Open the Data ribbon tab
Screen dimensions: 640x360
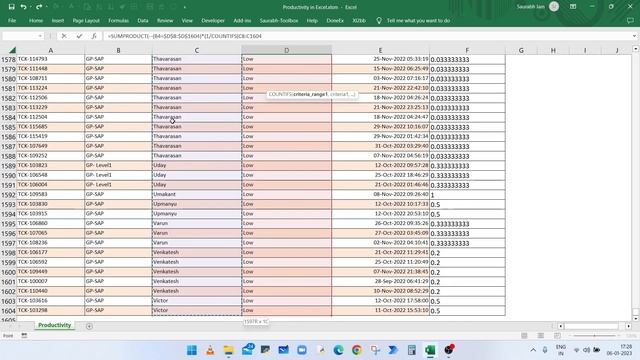click(143, 20)
